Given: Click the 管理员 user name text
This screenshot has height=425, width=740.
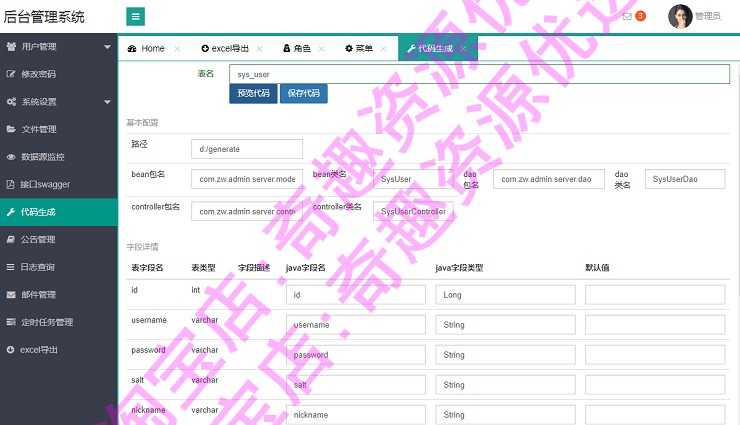Looking at the screenshot, I should [x=708, y=17].
